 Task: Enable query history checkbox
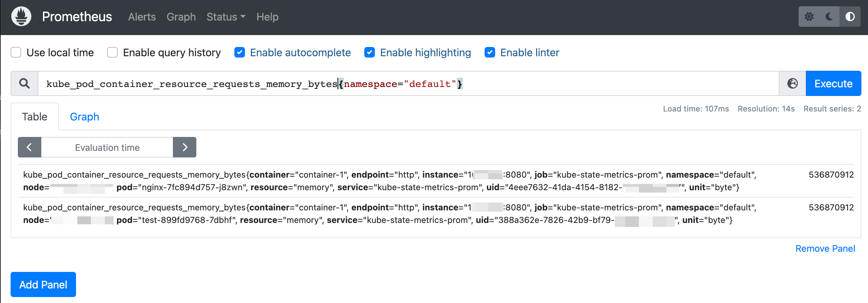112,53
